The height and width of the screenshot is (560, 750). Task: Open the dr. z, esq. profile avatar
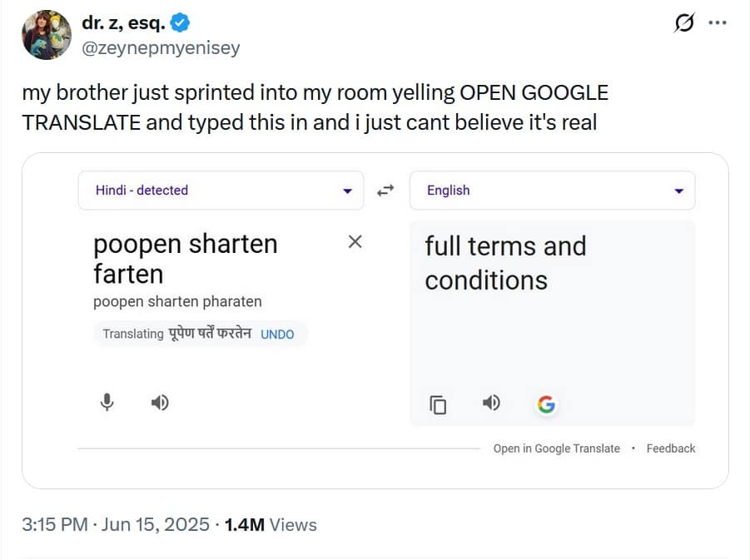47,35
